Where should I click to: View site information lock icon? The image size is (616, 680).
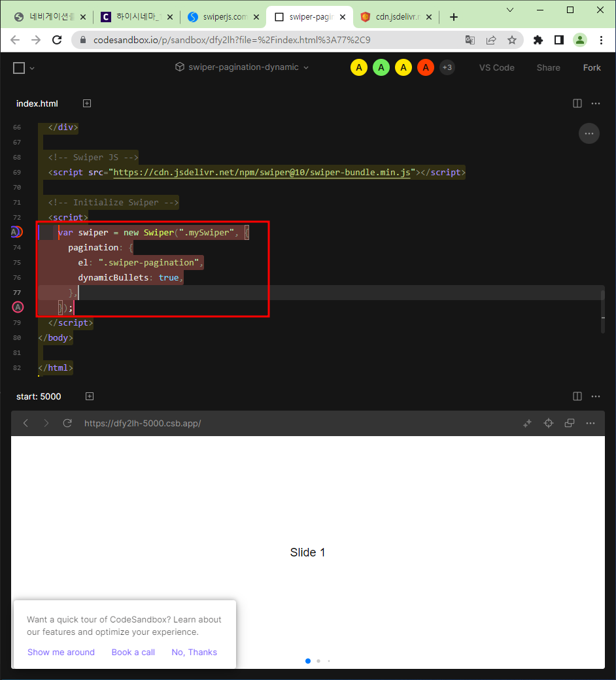[82, 41]
